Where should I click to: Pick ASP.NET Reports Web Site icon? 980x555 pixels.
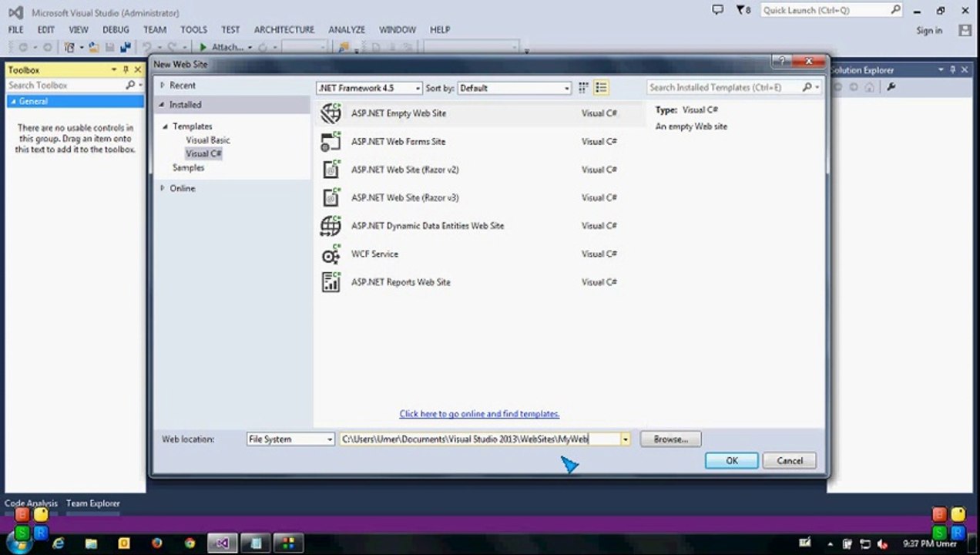(x=331, y=282)
